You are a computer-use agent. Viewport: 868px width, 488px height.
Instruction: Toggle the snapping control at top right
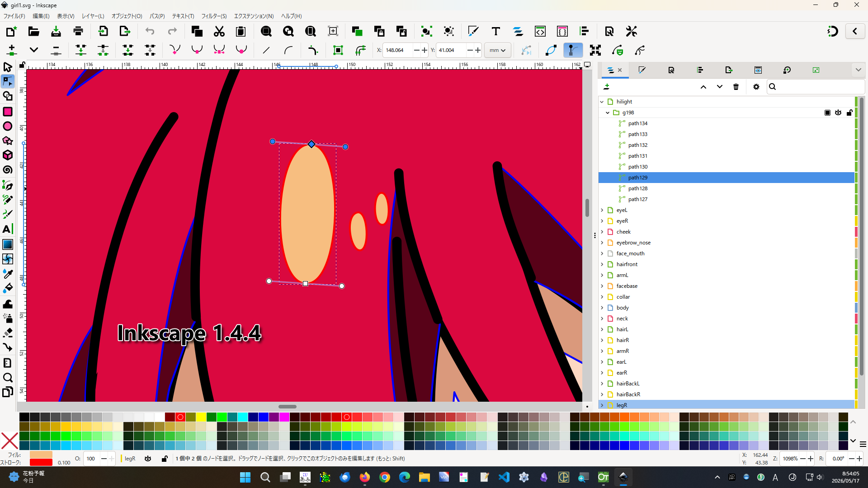(x=833, y=31)
